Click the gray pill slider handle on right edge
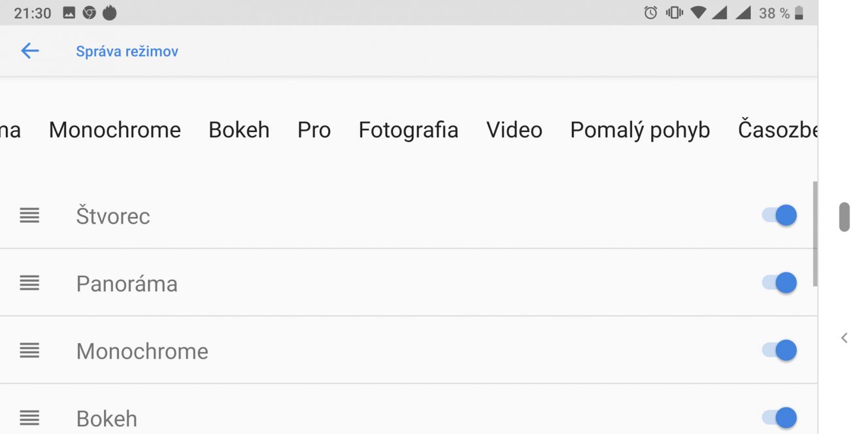Screen dimensions: 868x434 coord(844,217)
